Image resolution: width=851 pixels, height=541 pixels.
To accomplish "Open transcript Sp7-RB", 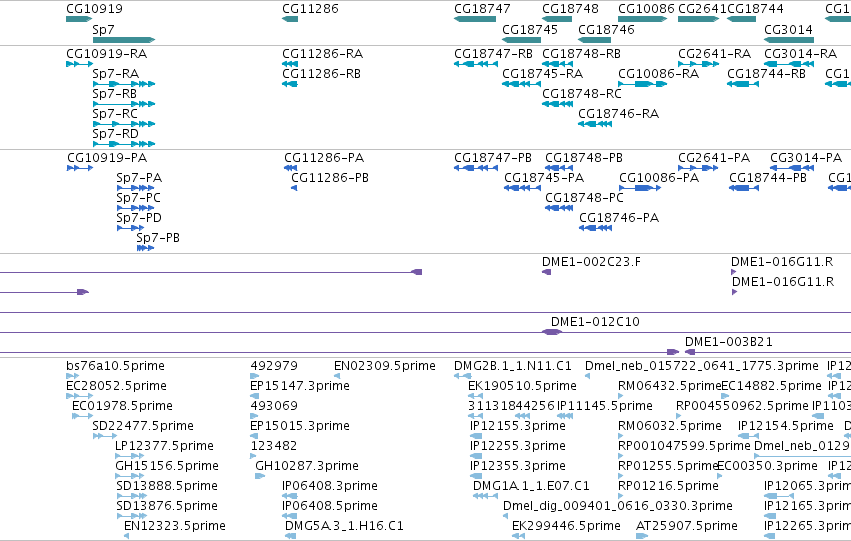I will pos(115,94).
